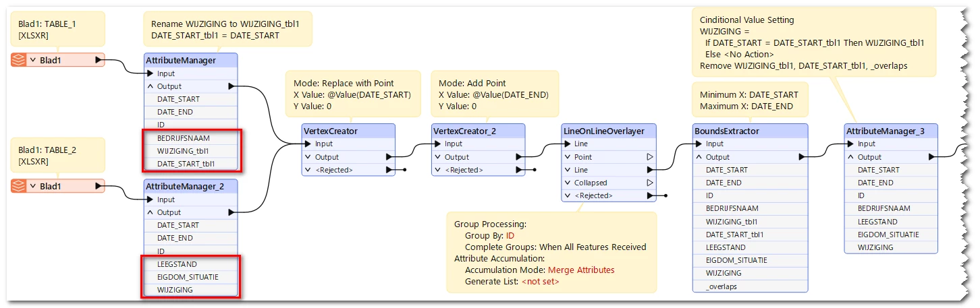This screenshot has height=308, width=980.
Task: Click WIJZIGING_tbl1 attribute in AttributeManager
Action: pyautogui.click(x=190, y=150)
